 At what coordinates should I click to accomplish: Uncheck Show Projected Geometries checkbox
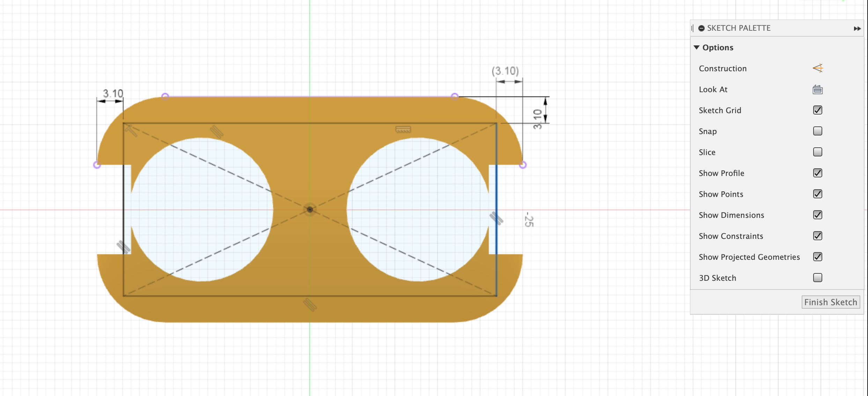click(x=818, y=257)
